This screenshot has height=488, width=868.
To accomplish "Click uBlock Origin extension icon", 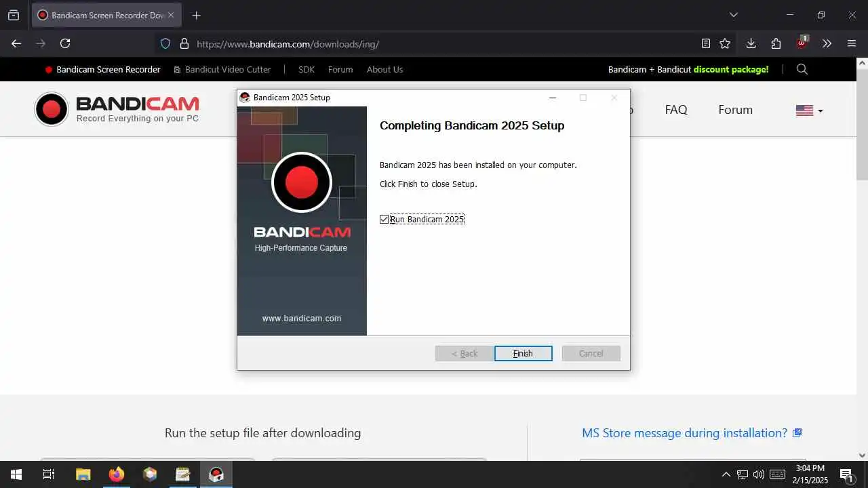I will (x=802, y=43).
